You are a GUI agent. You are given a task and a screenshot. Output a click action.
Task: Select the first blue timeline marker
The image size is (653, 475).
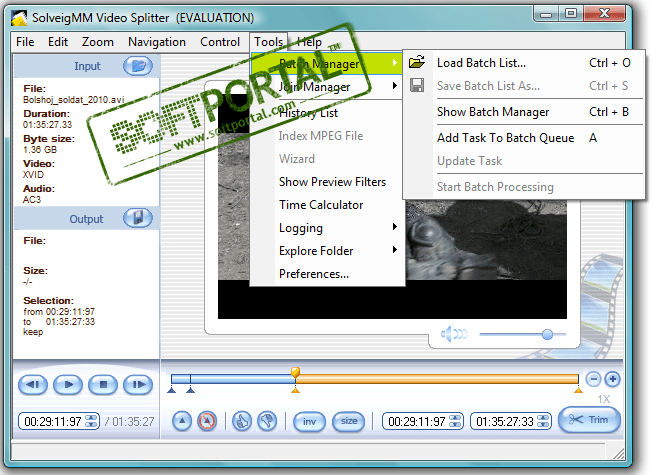click(x=171, y=390)
